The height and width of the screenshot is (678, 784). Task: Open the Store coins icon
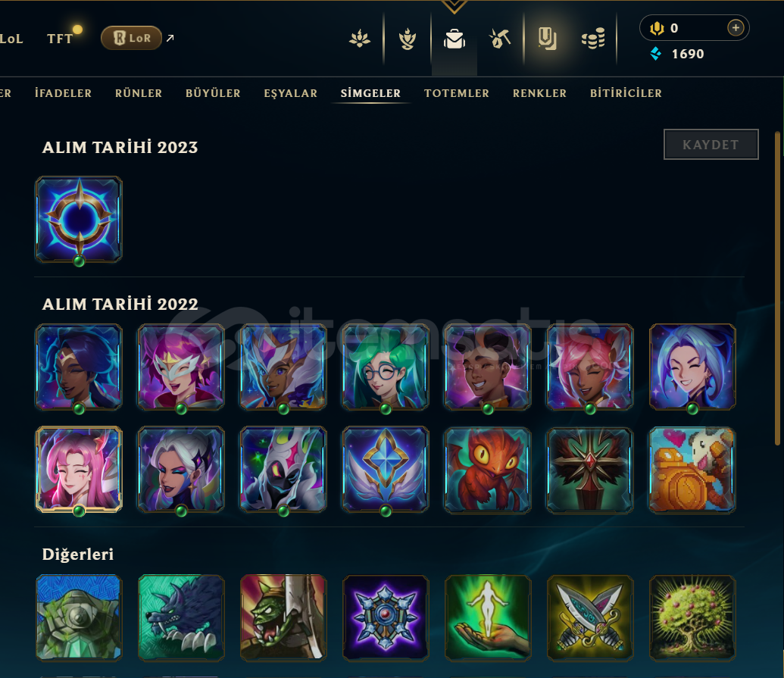[x=593, y=39]
